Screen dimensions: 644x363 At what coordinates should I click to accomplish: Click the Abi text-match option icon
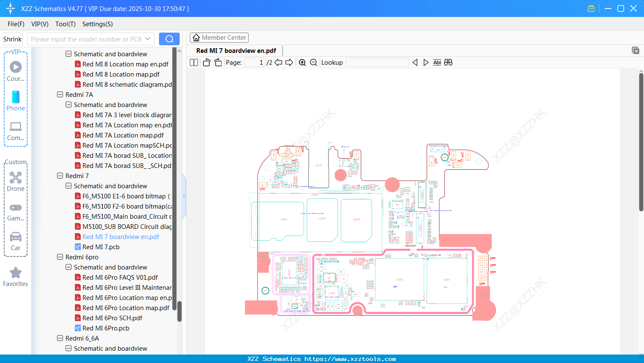(x=437, y=63)
